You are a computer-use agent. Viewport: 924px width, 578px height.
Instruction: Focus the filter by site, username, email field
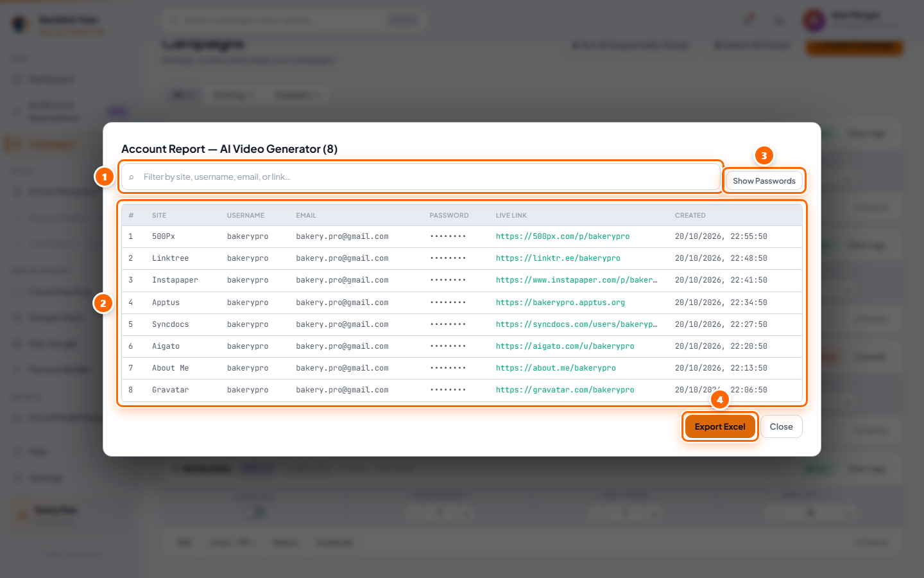coord(421,177)
